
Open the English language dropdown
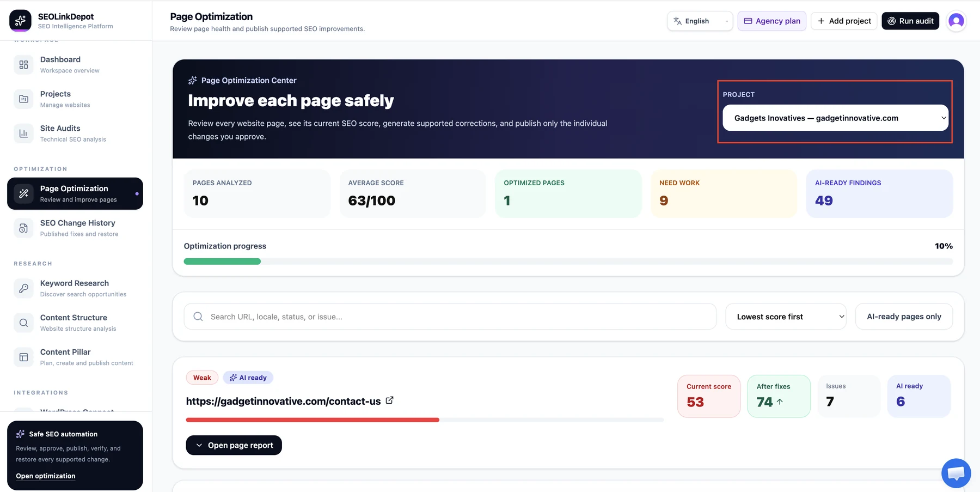pyautogui.click(x=700, y=21)
